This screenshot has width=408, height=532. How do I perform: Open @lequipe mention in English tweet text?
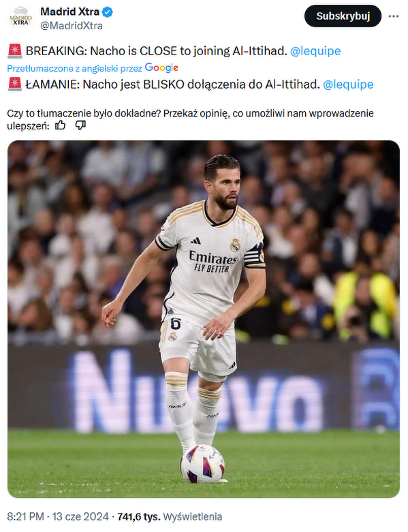click(x=315, y=51)
